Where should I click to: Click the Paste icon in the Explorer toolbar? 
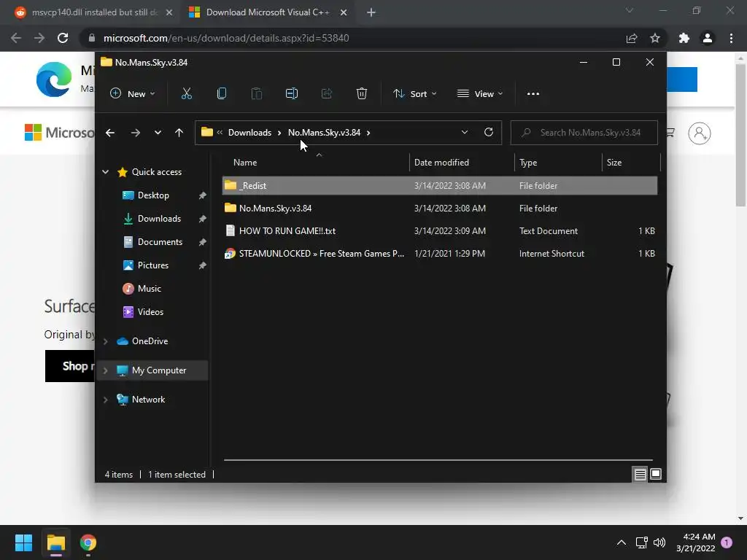pos(256,94)
